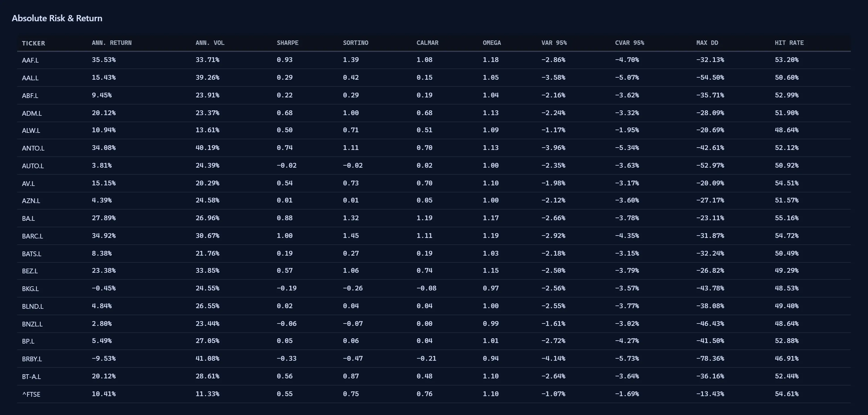868x415 pixels.
Task: Select the BT-A.L ticker cell
Action: (31, 377)
